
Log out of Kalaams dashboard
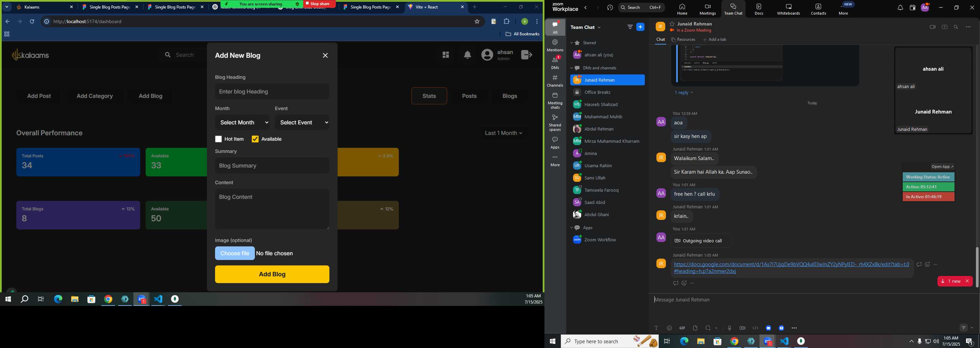click(526, 55)
